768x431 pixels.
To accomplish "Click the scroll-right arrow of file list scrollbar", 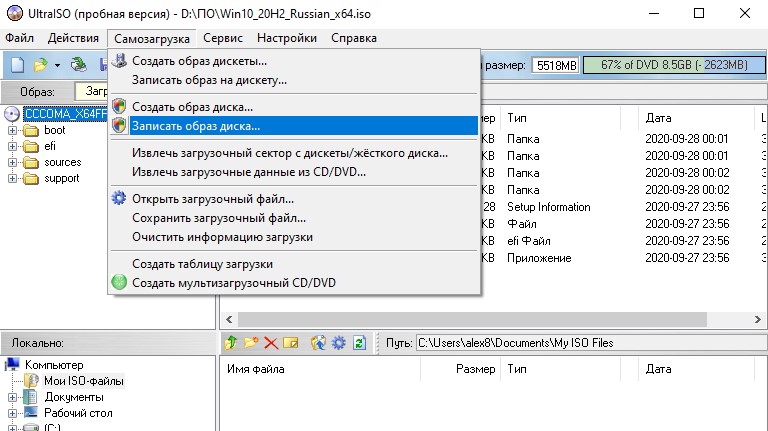I will (758, 319).
